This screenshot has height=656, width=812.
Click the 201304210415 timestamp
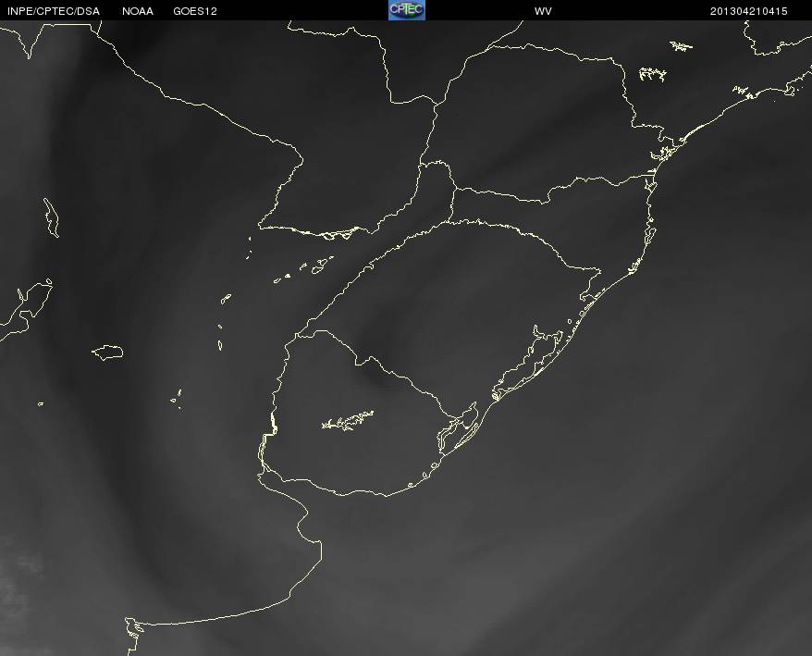pyautogui.click(x=749, y=11)
